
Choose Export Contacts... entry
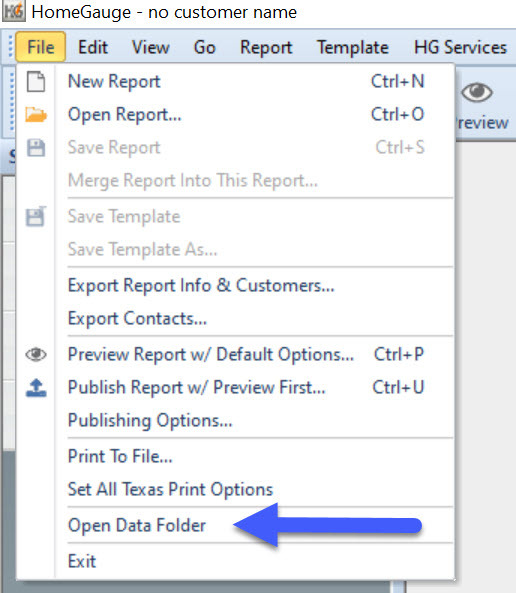pyautogui.click(x=235, y=318)
